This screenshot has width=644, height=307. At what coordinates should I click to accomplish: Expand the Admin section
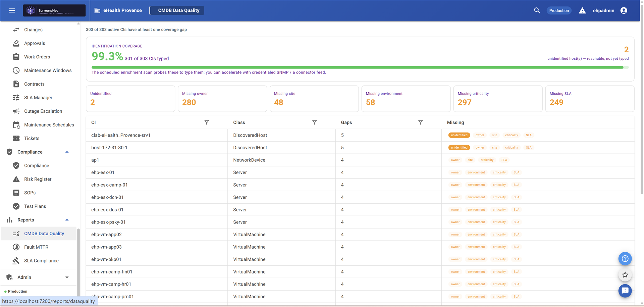(67, 277)
